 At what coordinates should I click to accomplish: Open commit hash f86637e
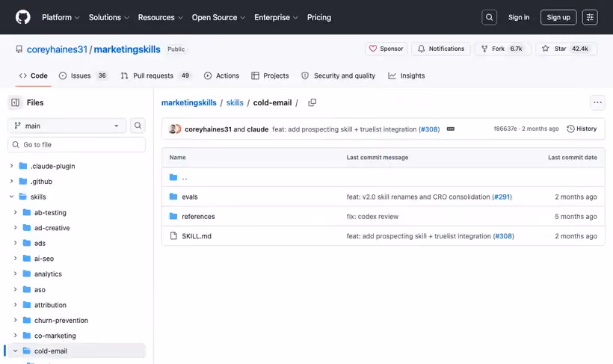point(505,129)
